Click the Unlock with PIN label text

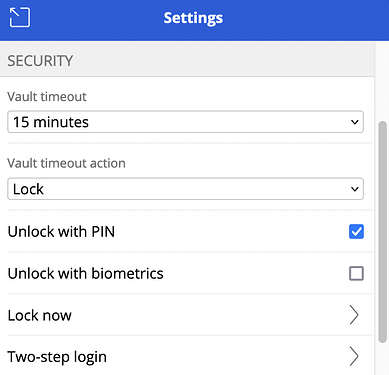pyautogui.click(x=61, y=232)
